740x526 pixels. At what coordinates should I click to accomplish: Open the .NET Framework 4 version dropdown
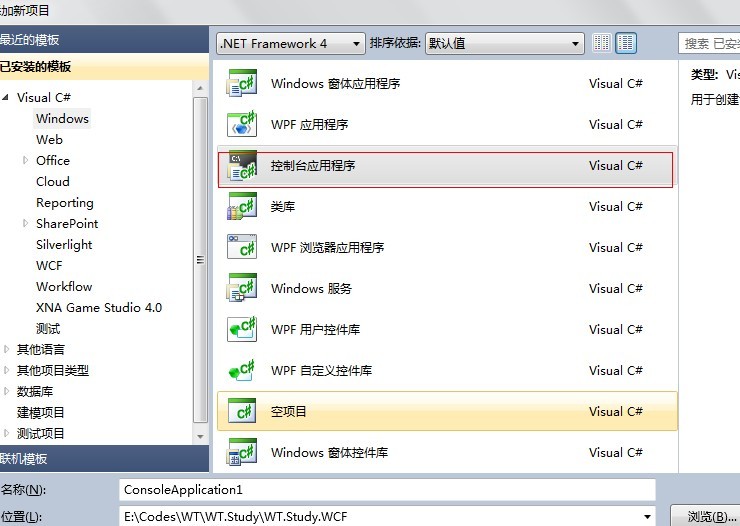coord(291,43)
